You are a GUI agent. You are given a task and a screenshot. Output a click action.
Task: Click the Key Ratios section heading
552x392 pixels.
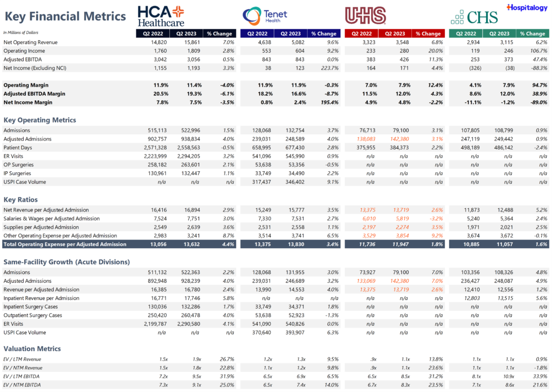tap(22, 199)
